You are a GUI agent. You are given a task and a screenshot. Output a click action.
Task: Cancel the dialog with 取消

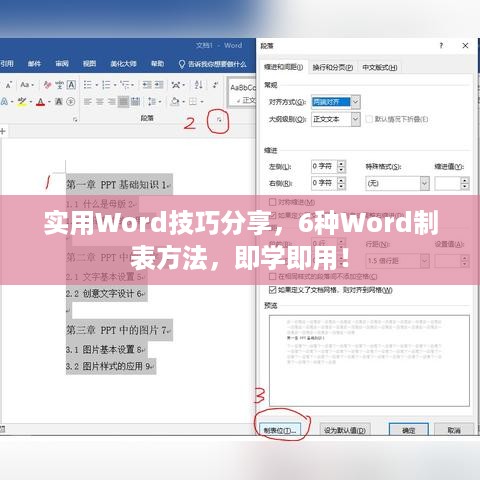click(x=454, y=430)
